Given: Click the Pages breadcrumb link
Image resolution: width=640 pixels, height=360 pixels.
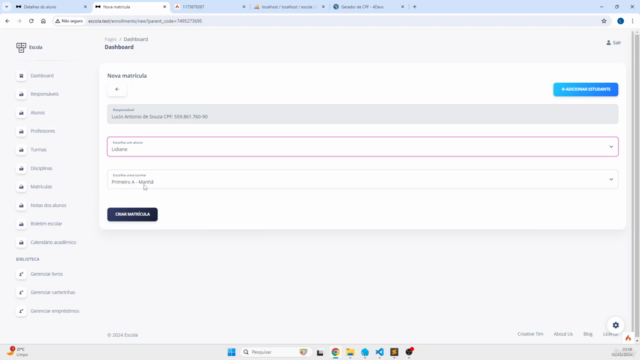Looking at the screenshot, I should (x=111, y=39).
